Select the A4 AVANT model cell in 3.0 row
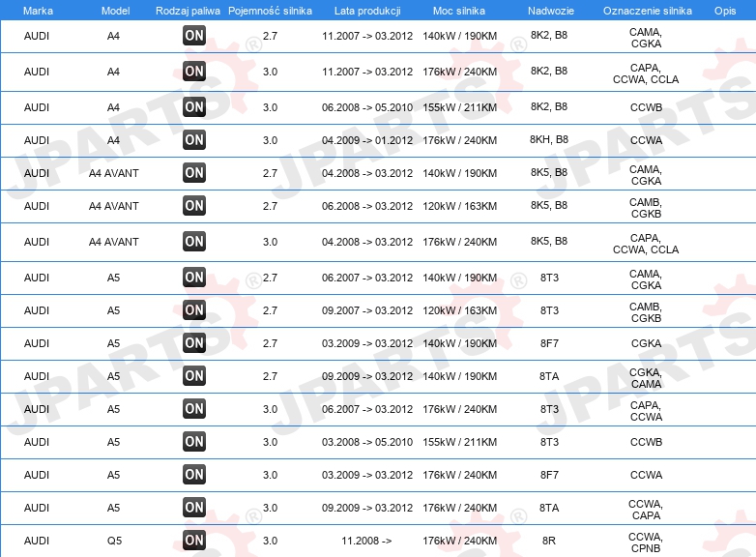This screenshot has width=756, height=557. pos(114,242)
